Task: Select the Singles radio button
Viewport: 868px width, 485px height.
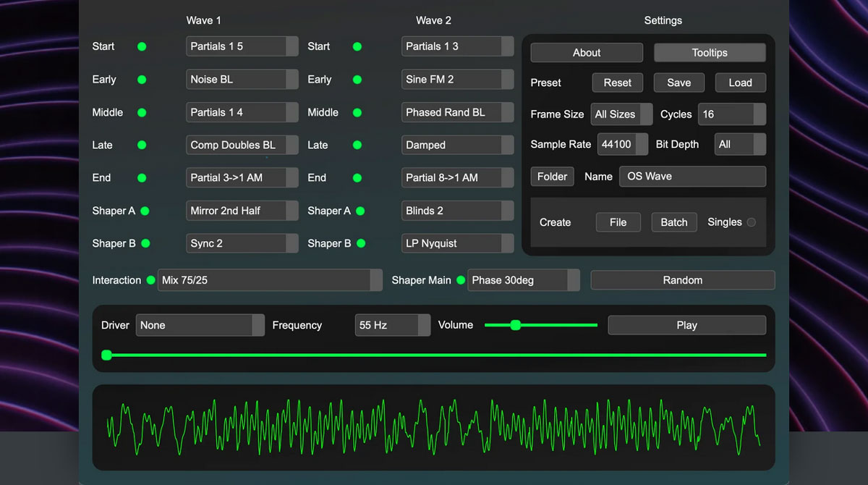Action: 752,223
